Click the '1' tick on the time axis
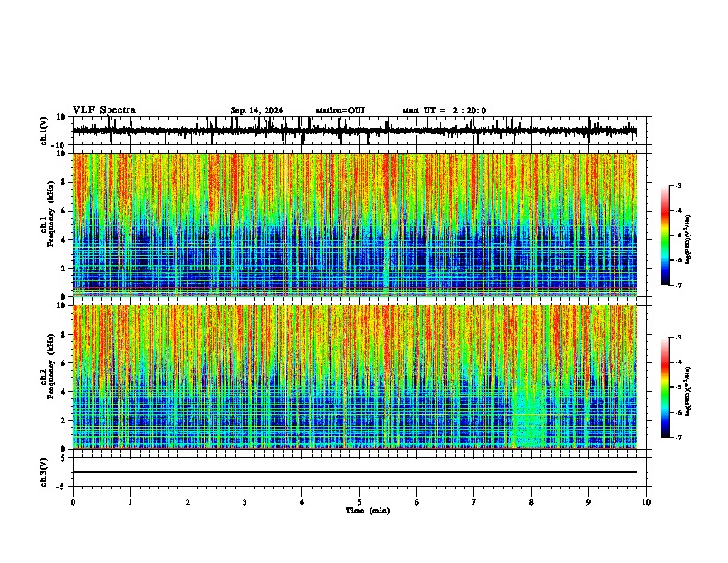This screenshot has width=728, height=563. 130,502
